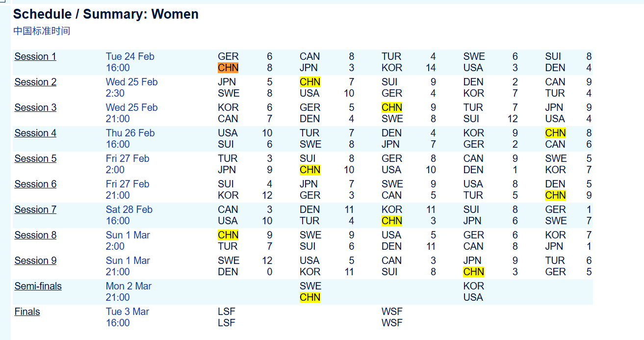
Task: Open the Session 2 link
Action: (x=35, y=82)
